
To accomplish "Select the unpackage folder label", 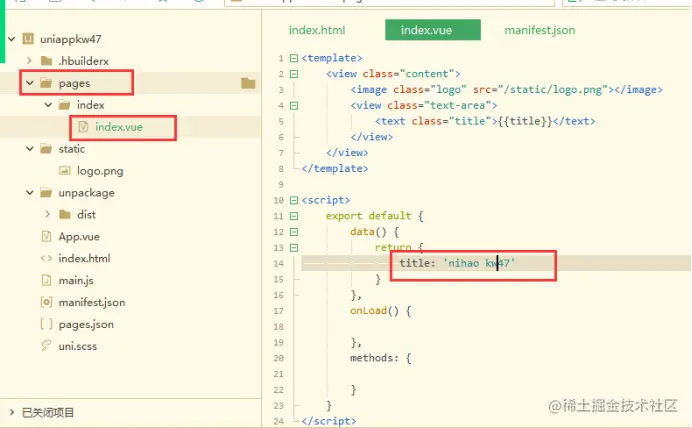I will 86,193.
